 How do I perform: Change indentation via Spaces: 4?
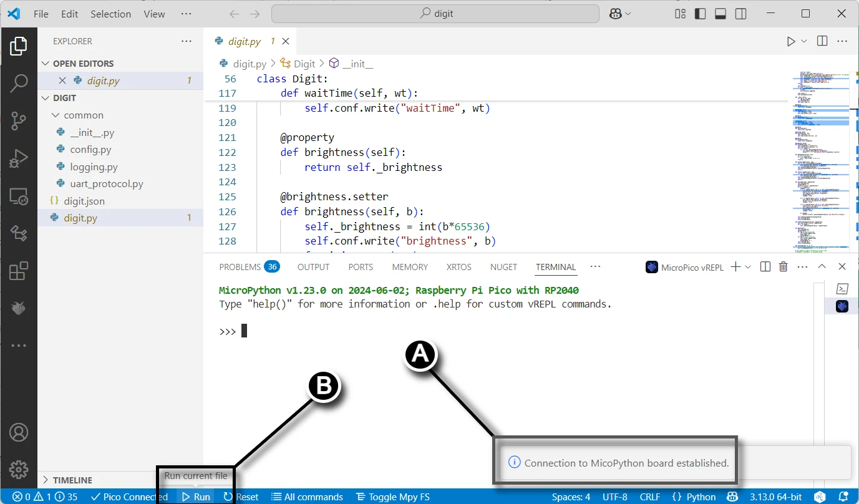click(x=571, y=497)
